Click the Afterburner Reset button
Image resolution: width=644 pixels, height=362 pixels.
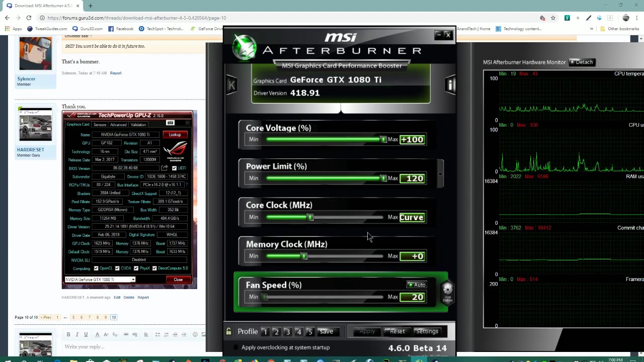(x=397, y=331)
